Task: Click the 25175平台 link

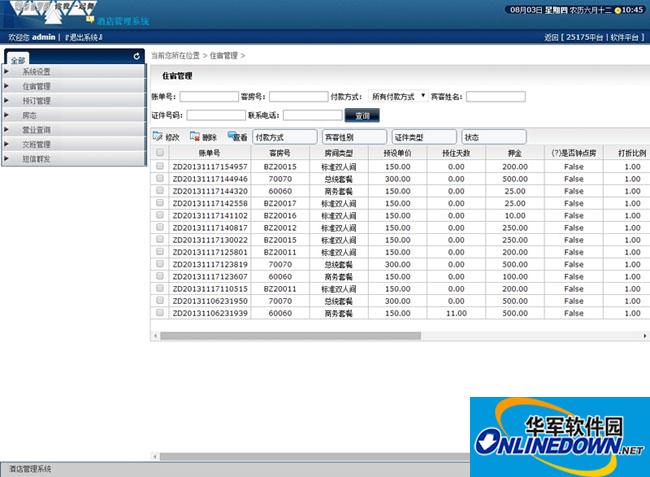Action: (584, 37)
